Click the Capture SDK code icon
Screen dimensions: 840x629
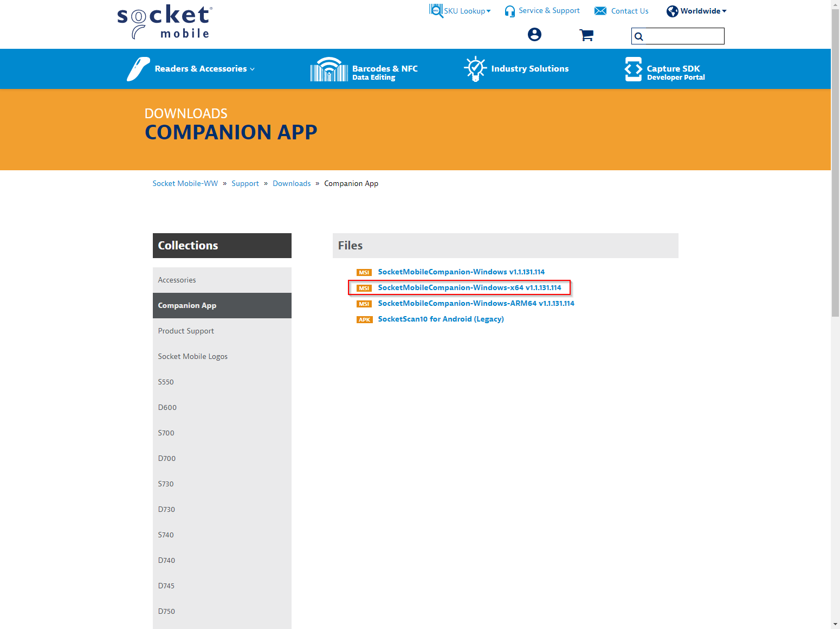(633, 69)
